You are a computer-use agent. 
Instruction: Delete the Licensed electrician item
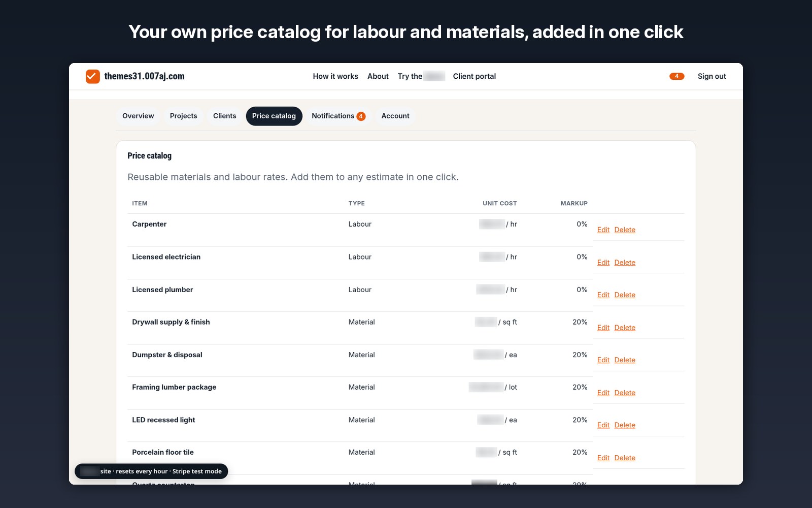point(625,263)
